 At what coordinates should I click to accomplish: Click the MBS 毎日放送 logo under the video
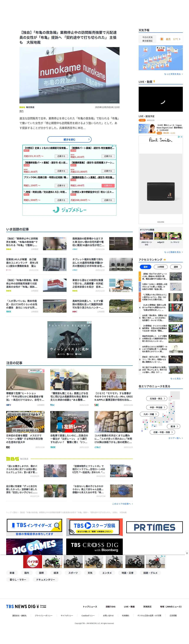pos(27,107)
